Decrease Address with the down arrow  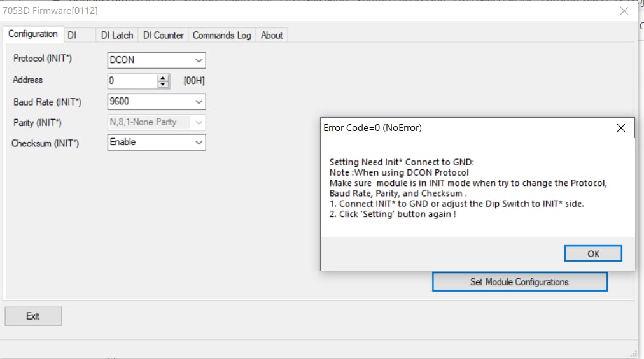[x=163, y=84]
